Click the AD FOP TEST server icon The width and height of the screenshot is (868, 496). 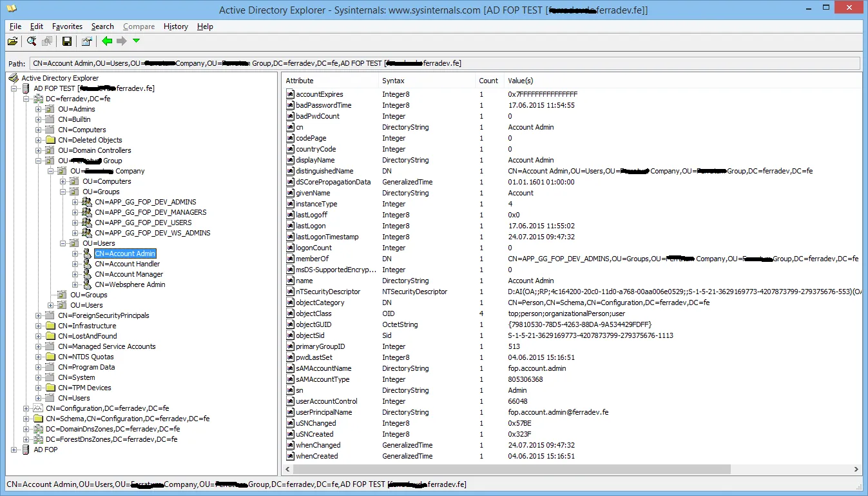pyautogui.click(x=26, y=88)
